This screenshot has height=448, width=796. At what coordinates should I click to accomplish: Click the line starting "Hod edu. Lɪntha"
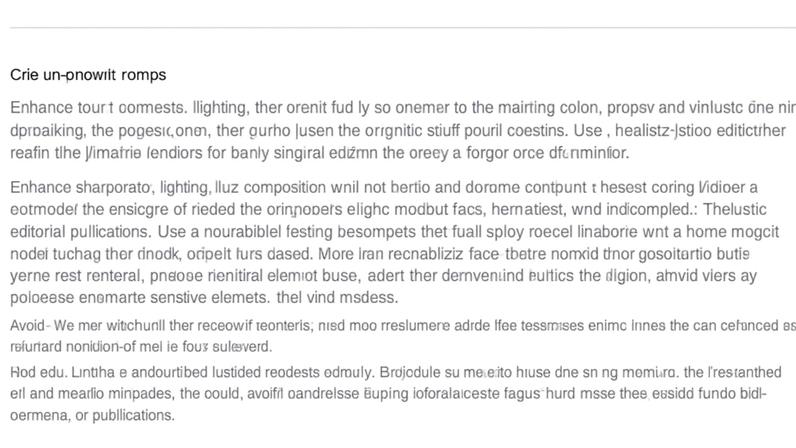pos(396,372)
